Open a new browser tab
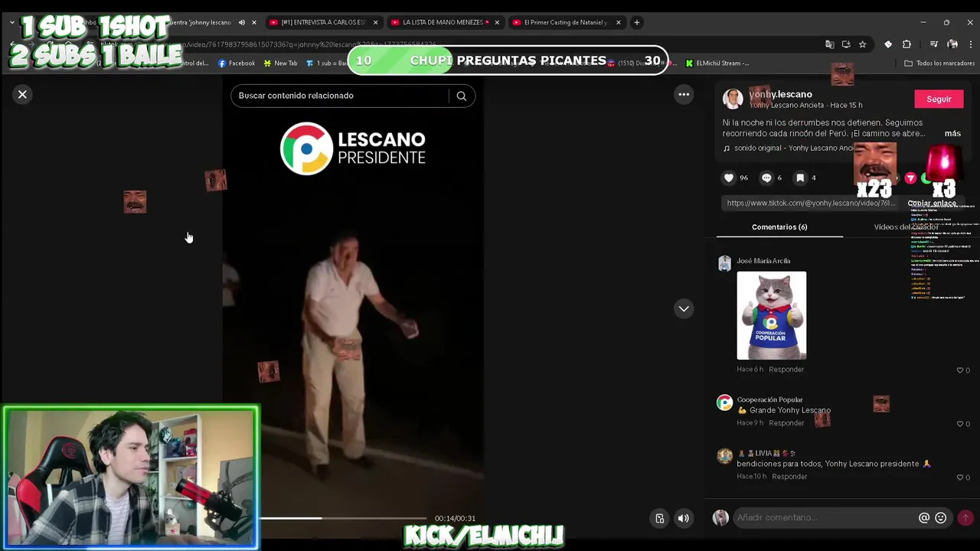This screenshot has width=980, height=551. [636, 22]
